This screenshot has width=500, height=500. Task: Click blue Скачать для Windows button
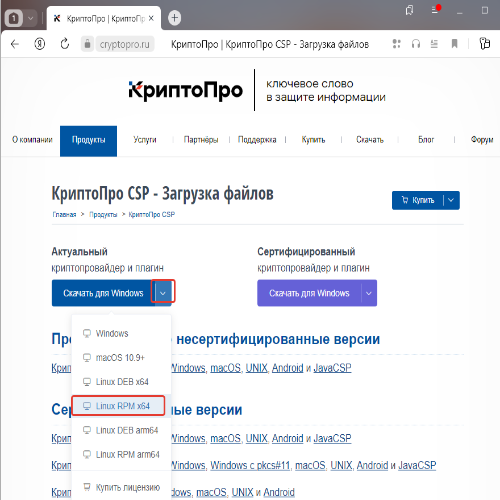tap(103, 293)
